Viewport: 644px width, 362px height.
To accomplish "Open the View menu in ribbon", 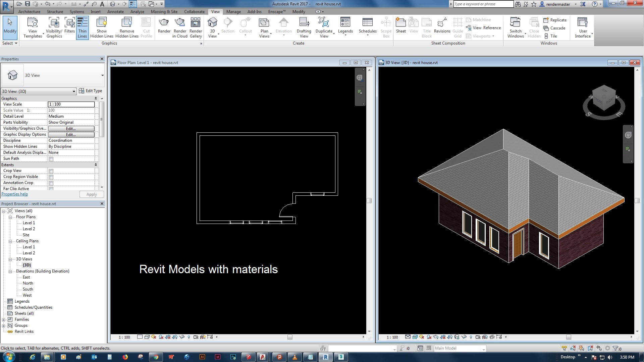I will 215,12.
